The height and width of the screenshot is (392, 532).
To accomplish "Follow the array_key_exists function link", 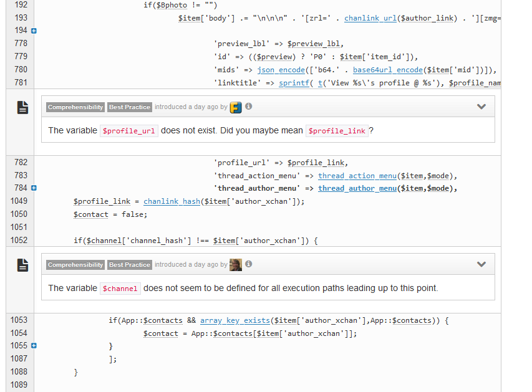I will click(235, 321).
